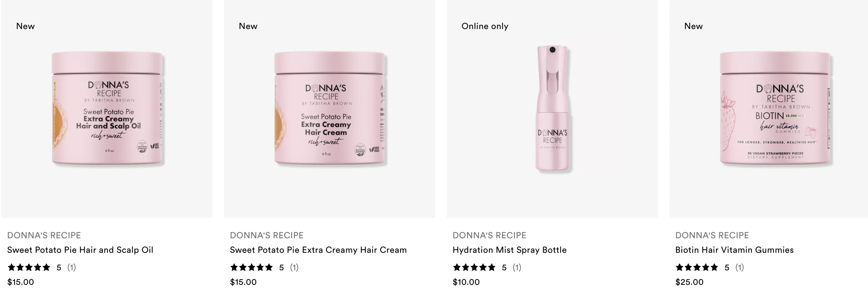Viewport: 868px width, 299px height.
Task: Click Donna's Recipe brand above Hair Cream
Action: click(267, 235)
